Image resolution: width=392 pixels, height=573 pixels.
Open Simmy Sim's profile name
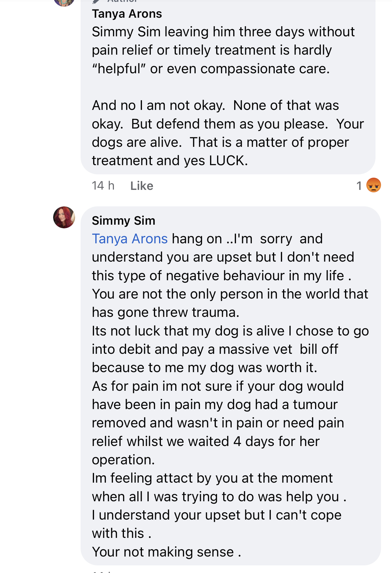124,220
